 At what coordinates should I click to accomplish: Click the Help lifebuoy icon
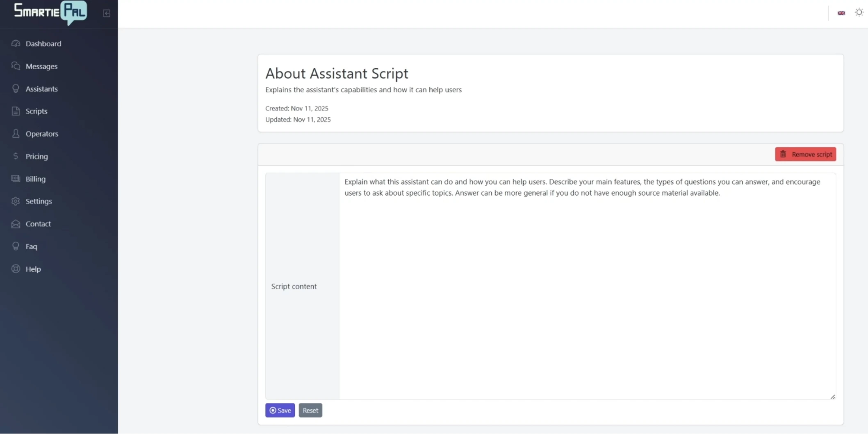click(16, 269)
